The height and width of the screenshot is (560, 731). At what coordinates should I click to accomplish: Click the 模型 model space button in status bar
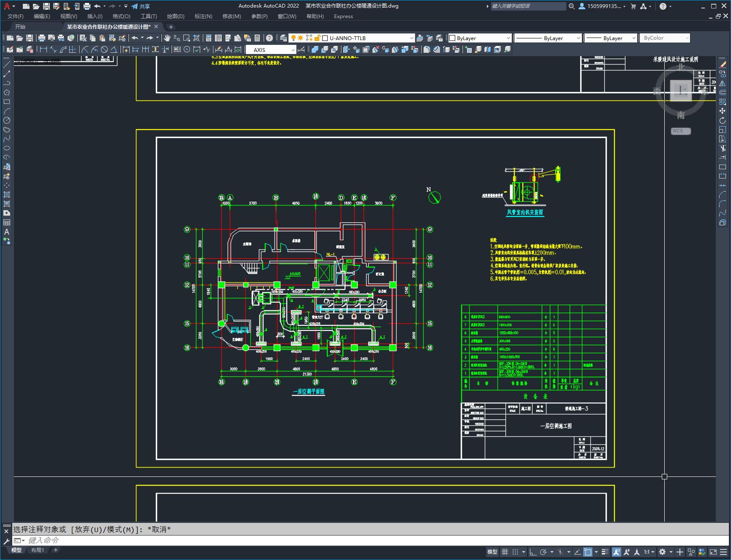(492, 552)
